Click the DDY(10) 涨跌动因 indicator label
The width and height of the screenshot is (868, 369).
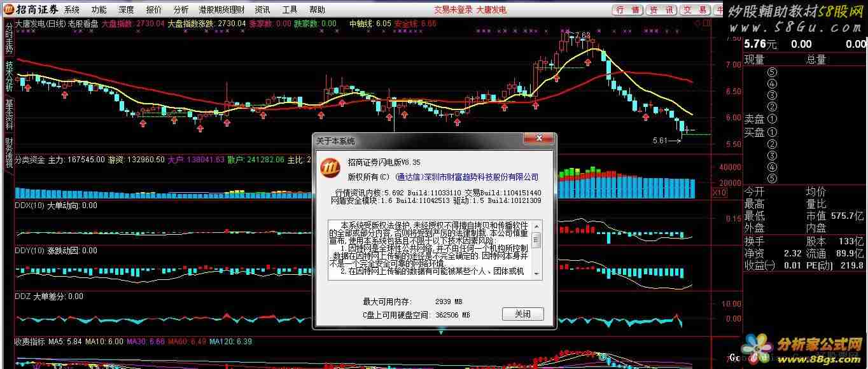[55, 251]
